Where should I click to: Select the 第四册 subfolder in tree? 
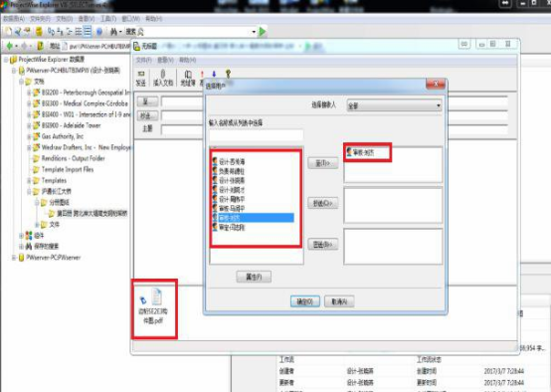(x=92, y=214)
